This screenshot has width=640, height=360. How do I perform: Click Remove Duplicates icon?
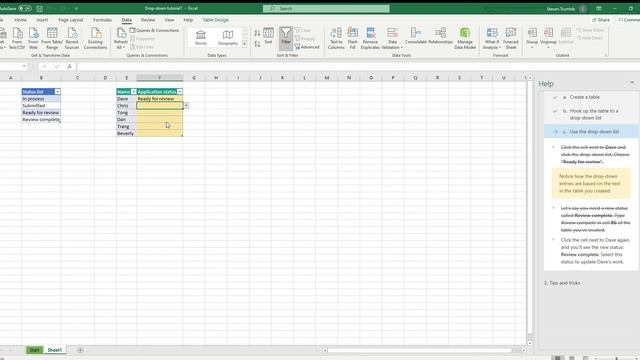(370, 38)
